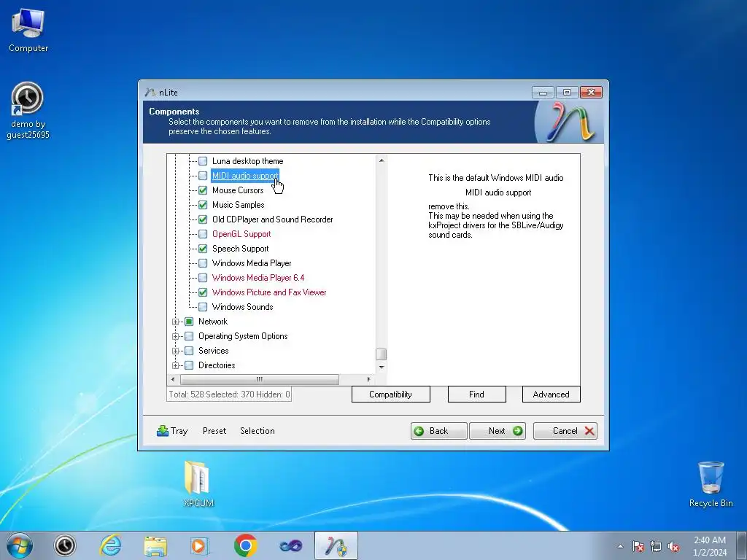Open Advanced options button
The image size is (747, 560).
[551, 394]
